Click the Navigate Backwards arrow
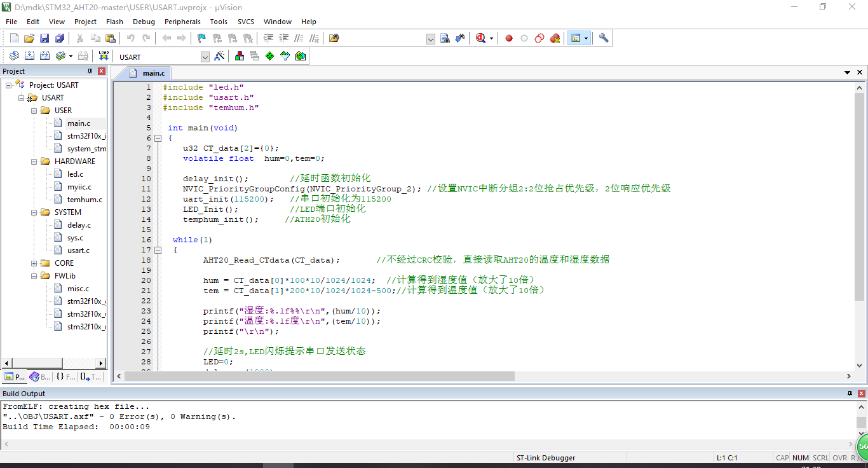This screenshot has width=868, height=468. click(x=166, y=38)
